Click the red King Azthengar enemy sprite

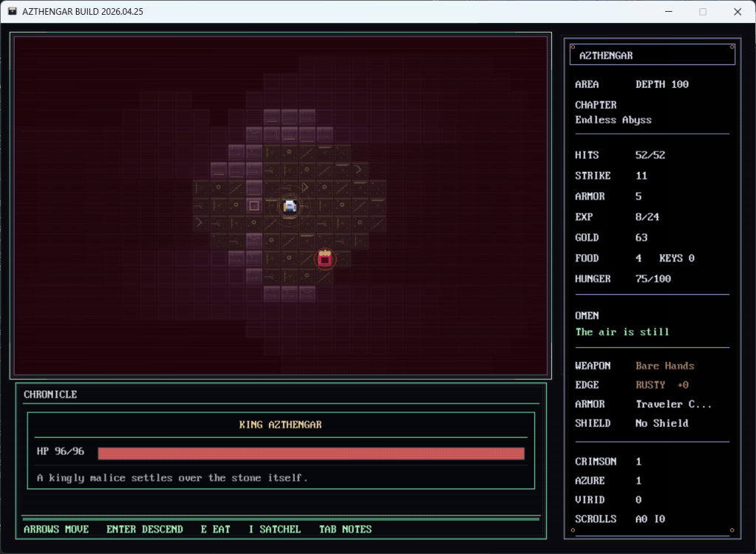point(324,259)
